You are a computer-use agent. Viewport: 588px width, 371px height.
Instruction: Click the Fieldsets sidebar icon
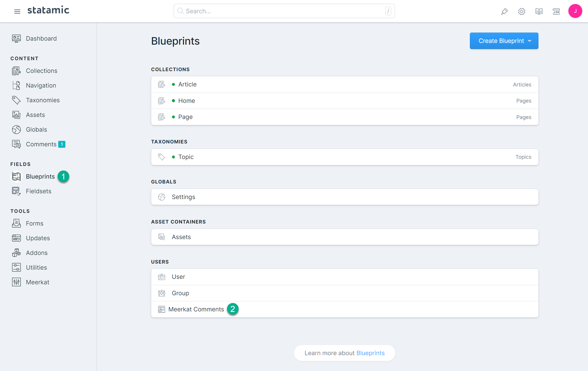[x=16, y=191]
